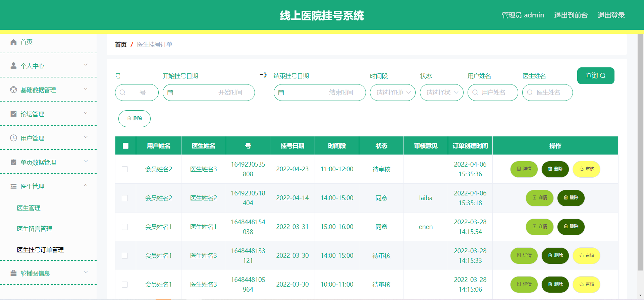The height and width of the screenshot is (300, 644).
Task: Click the calendar icon in 结束时间 field
Action: 281,93
